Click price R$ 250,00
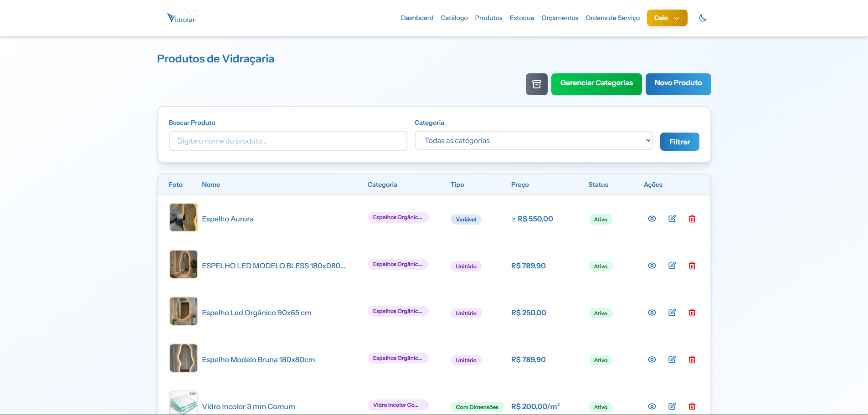Viewport: 868px width, 415px height. 529,313
